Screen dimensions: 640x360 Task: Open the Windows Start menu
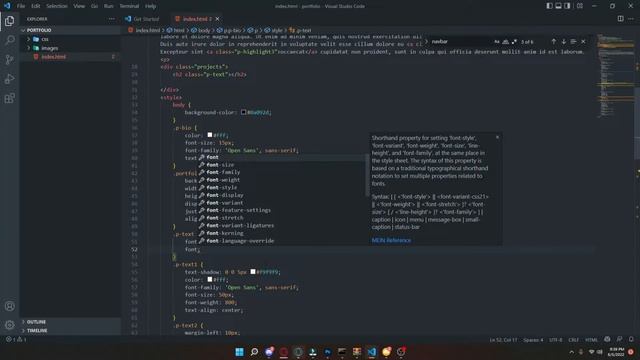(x=240, y=352)
